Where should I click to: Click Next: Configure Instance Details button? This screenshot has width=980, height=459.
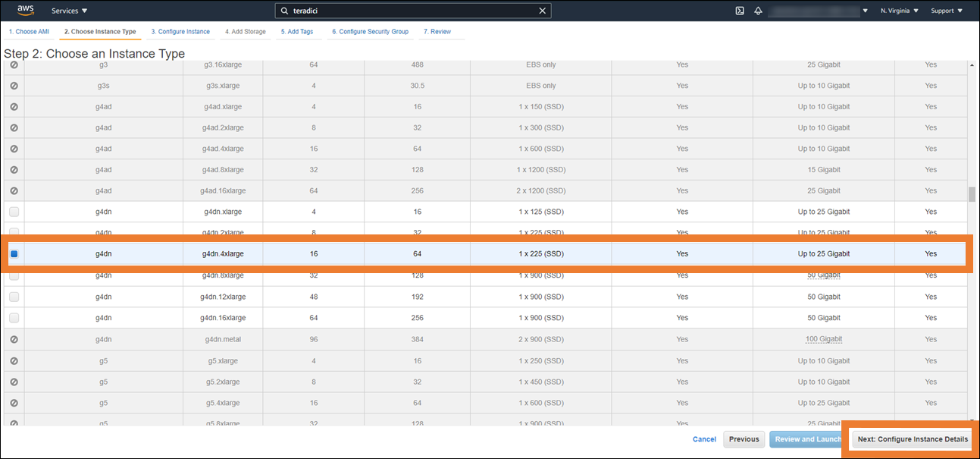(913, 439)
